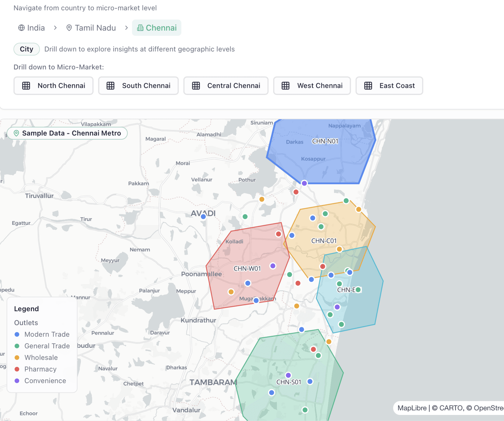Click the grid icon on North Chennai button

(x=26, y=86)
